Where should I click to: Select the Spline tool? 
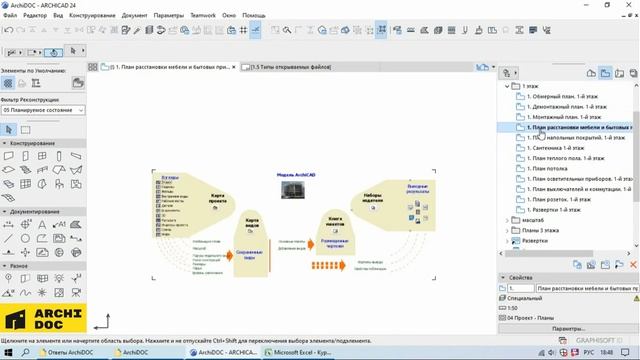point(25,292)
